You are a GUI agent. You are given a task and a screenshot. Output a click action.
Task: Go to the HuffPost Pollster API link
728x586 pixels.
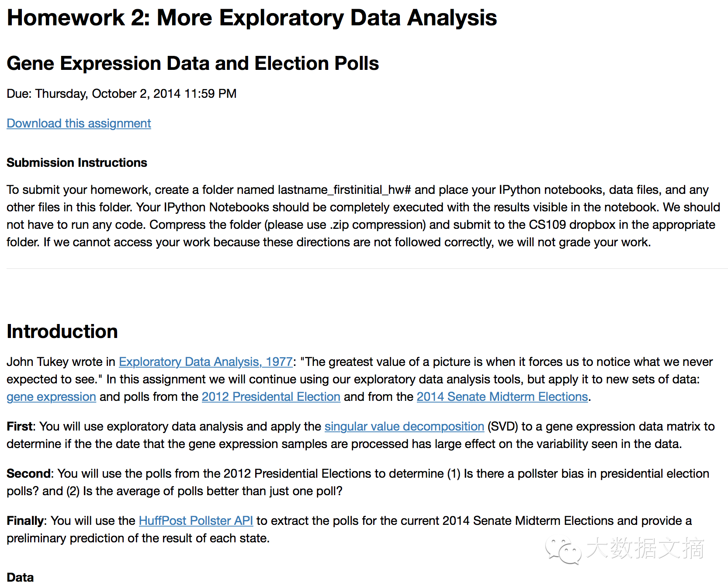coord(196,521)
